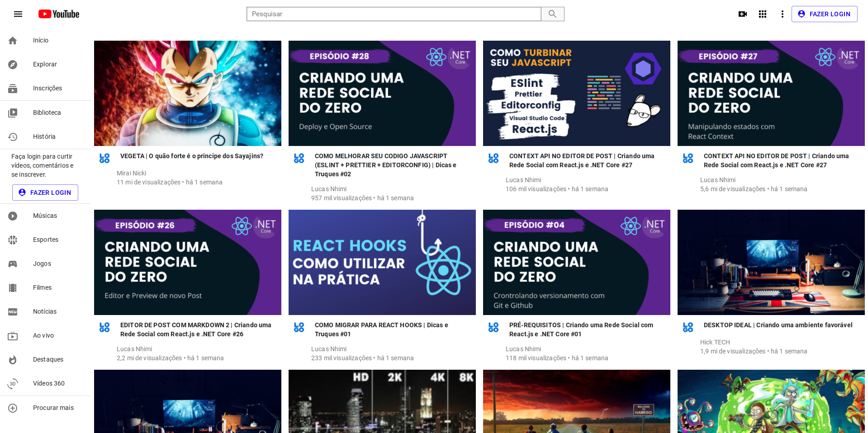Click the Biblioteca library icon

[13, 113]
